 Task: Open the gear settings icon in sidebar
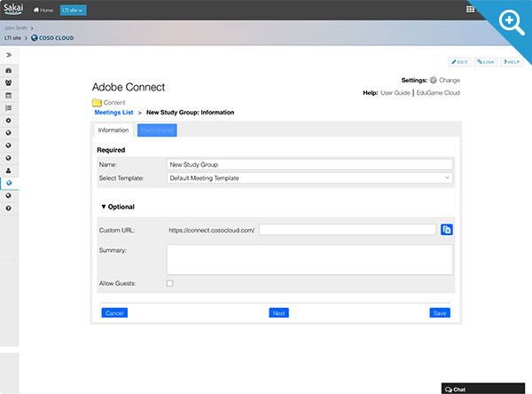[x=9, y=121]
